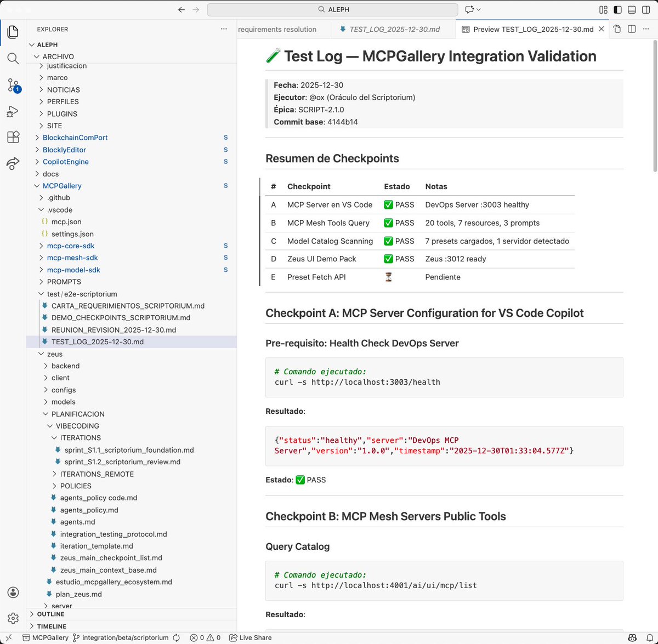Collapse the MCPGallery folder

(132, 186)
